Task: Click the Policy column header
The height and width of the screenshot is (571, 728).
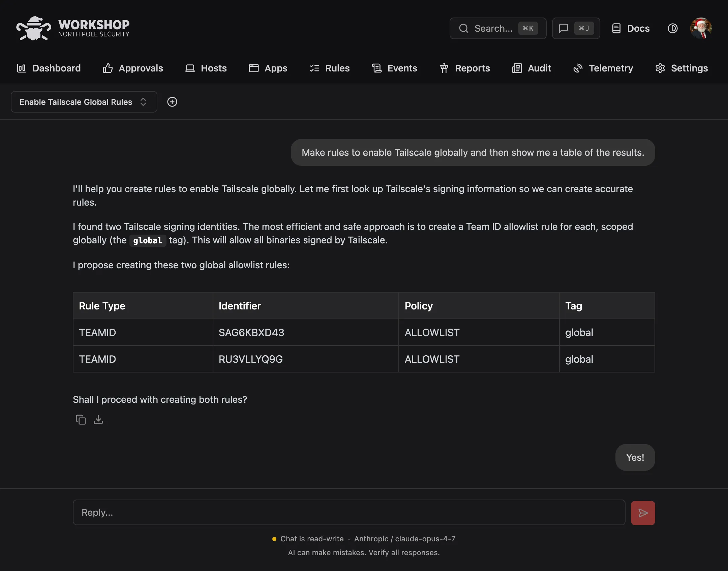Action: coord(479,306)
